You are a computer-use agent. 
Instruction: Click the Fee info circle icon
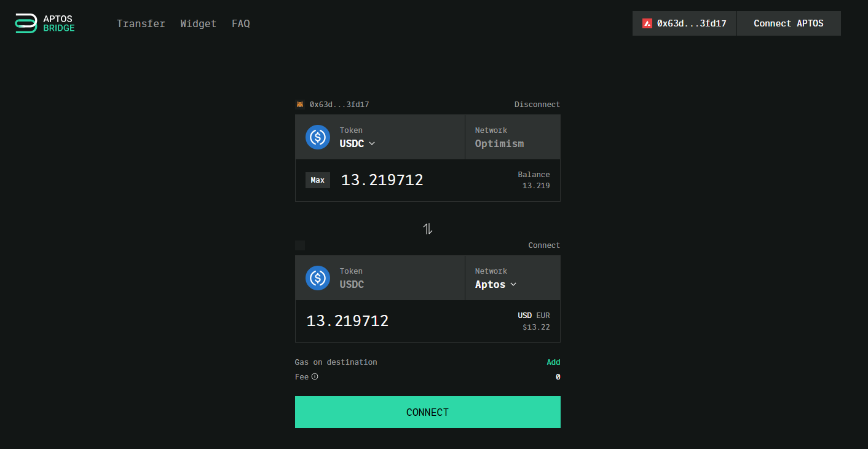[x=315, y=376]
